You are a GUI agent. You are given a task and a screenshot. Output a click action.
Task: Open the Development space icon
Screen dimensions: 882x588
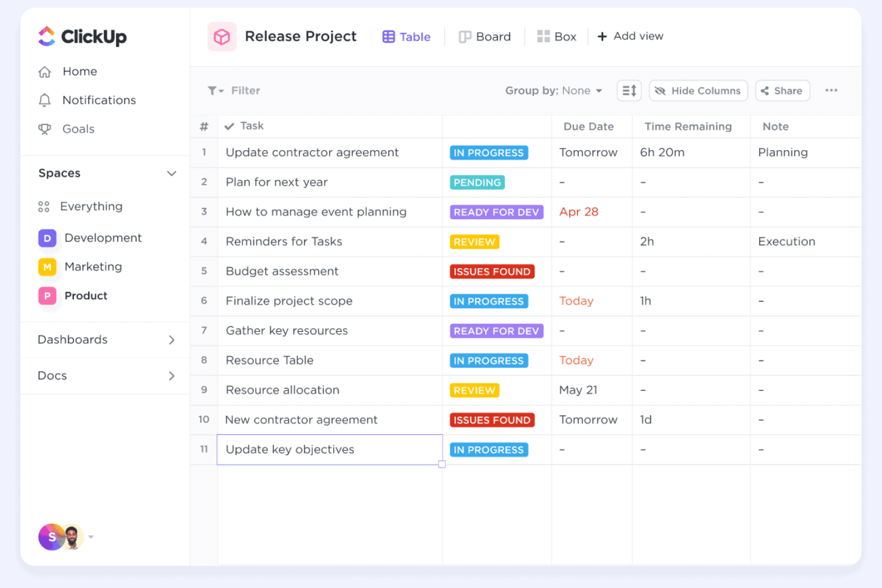(x=47, y=238)
